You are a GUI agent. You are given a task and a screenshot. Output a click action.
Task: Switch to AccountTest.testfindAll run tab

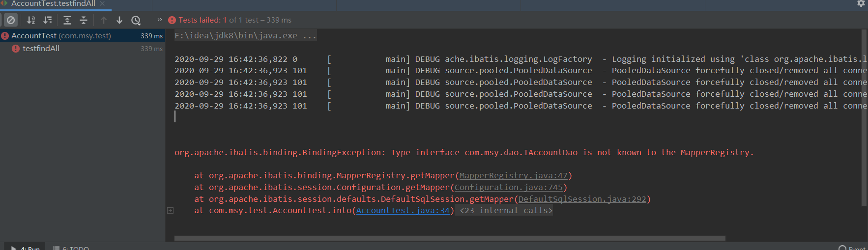[x=53, y=4]
